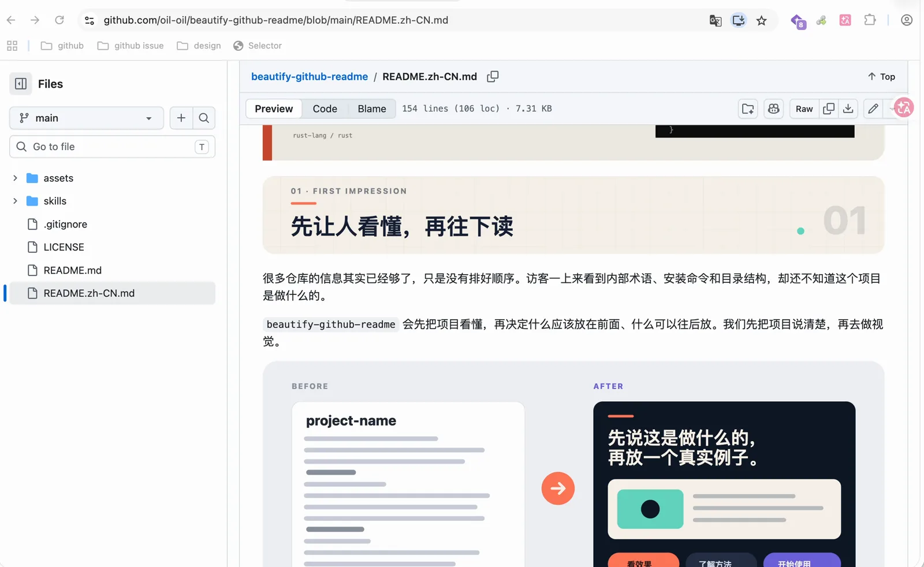The width and height of the screenshot is (924, 567).
Task: Open Copilot chat icon in file toolbar
Action: pyautogui.click(x=774, y=109)
